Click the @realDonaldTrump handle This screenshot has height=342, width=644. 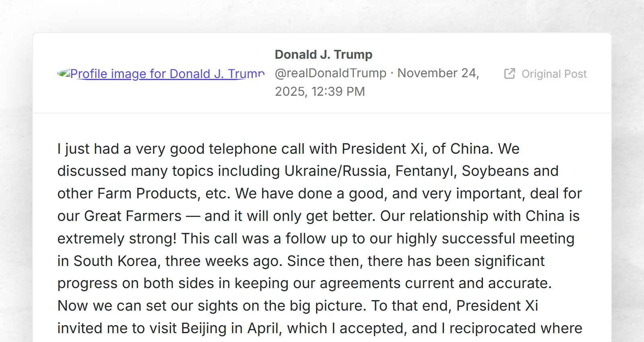pyautogui.click(x=330, y=73)
